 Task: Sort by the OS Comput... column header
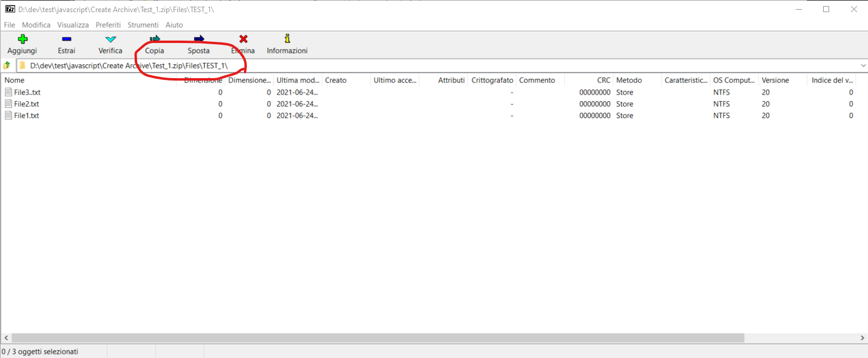(x=734, y=80)
